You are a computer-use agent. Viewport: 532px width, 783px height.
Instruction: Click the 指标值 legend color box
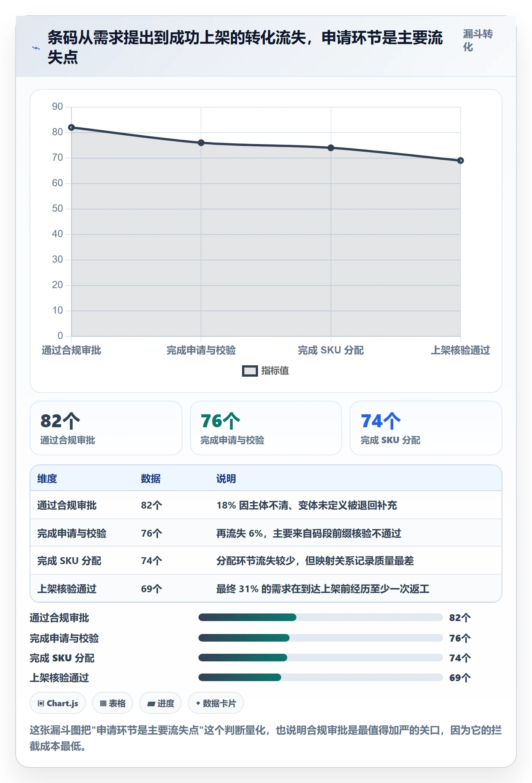point(250,371)
